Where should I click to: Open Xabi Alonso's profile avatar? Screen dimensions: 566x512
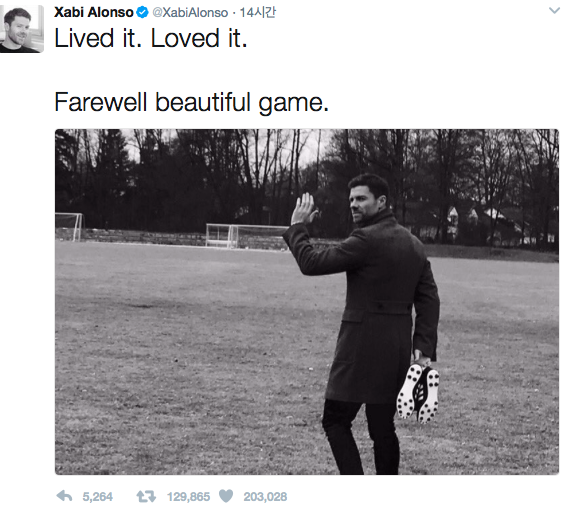pos(22,29)
